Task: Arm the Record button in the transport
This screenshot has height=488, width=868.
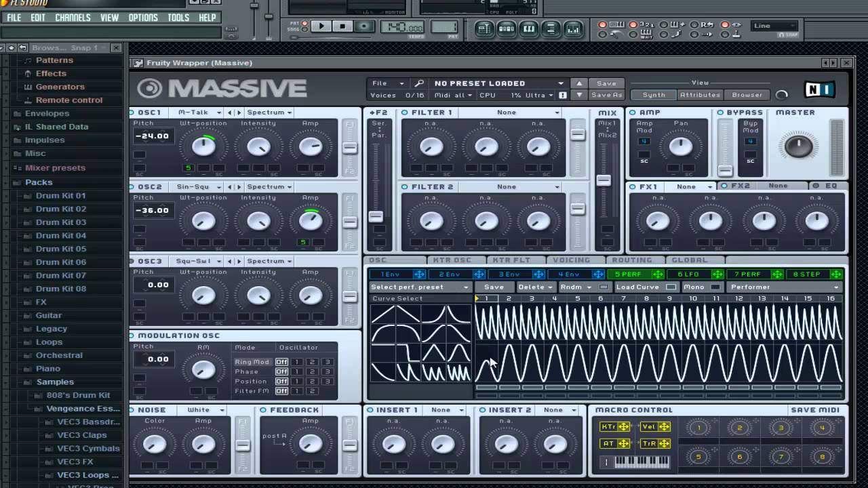Action: [x=364, y=26]
